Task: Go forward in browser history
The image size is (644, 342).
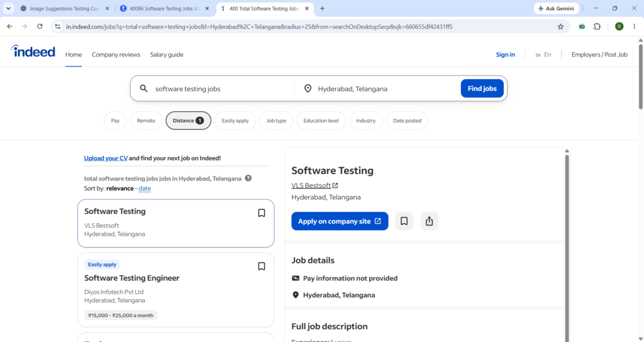Action: (x=25, y=26)
